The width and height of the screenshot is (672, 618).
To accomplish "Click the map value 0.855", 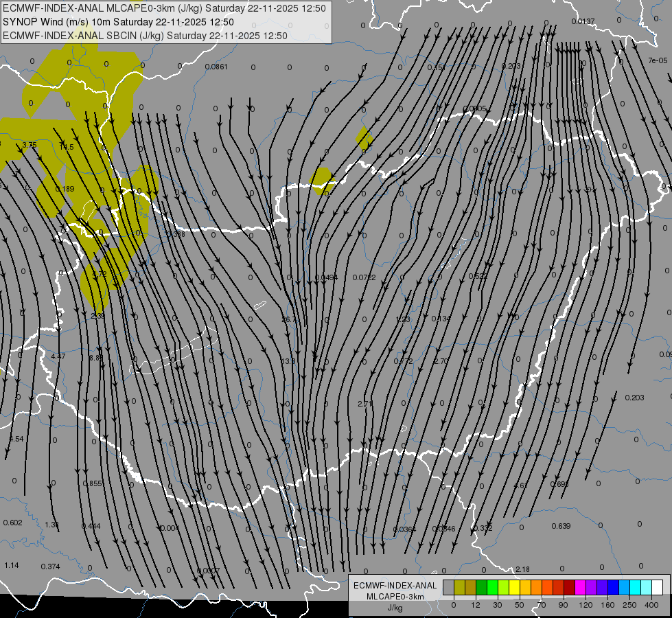I will pos(93,483).
